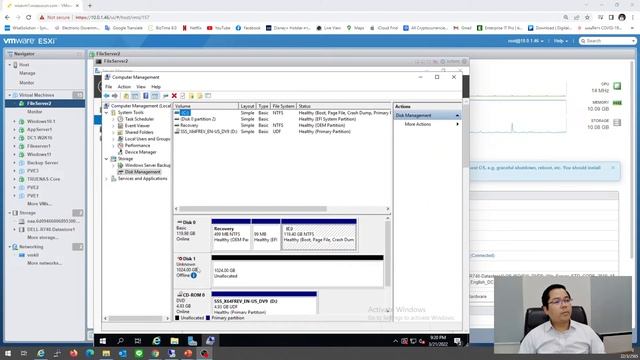Image resolution: width=640 pixels, height=360 pixels.
Task: Expand the Event Viewer node arrow
Action: click(113, 126)
